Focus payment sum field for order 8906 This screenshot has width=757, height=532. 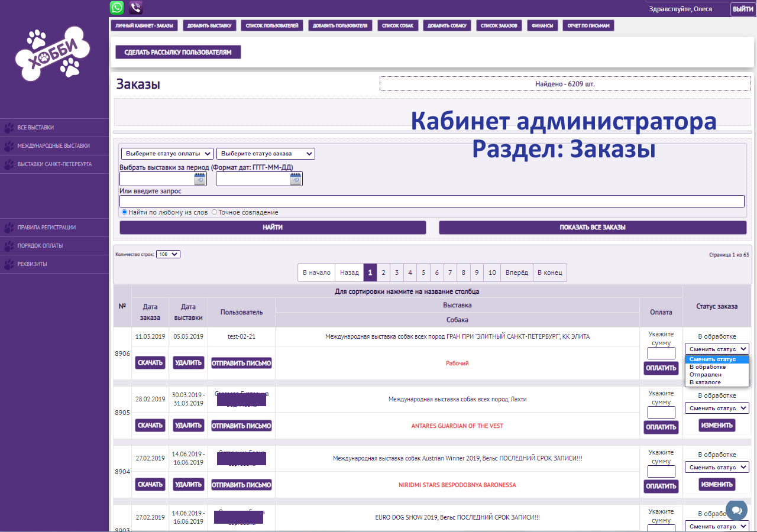(661, 353)
